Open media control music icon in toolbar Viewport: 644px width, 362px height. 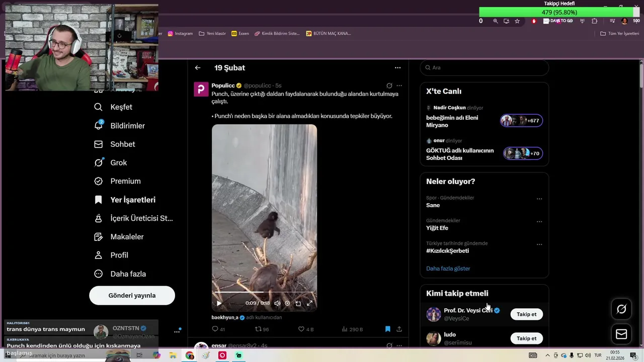point(612,21)
